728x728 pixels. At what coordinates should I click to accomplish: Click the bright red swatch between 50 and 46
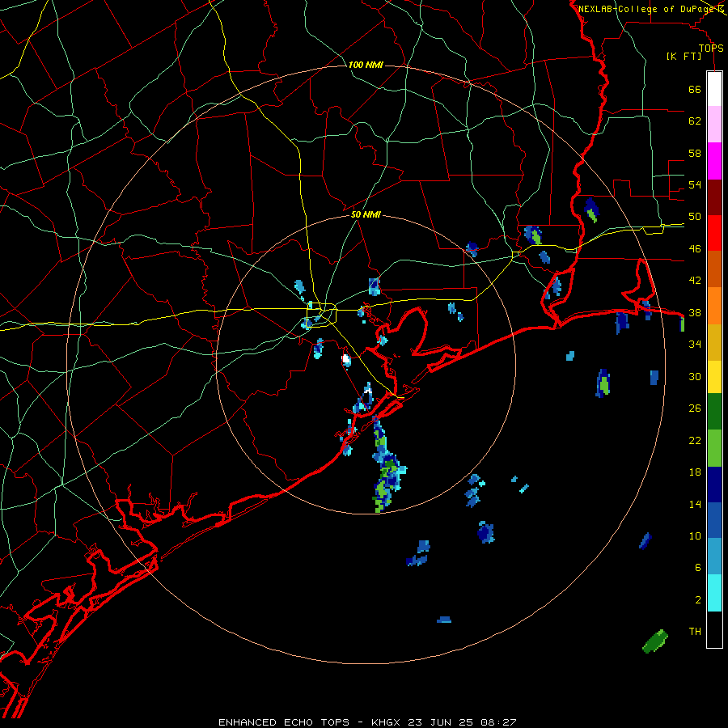pos(714,233)
